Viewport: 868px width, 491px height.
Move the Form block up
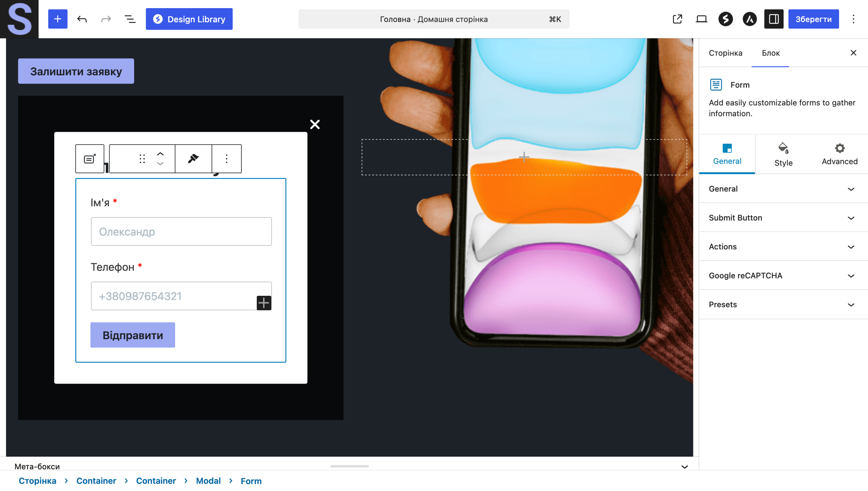[x=160, y=154]
